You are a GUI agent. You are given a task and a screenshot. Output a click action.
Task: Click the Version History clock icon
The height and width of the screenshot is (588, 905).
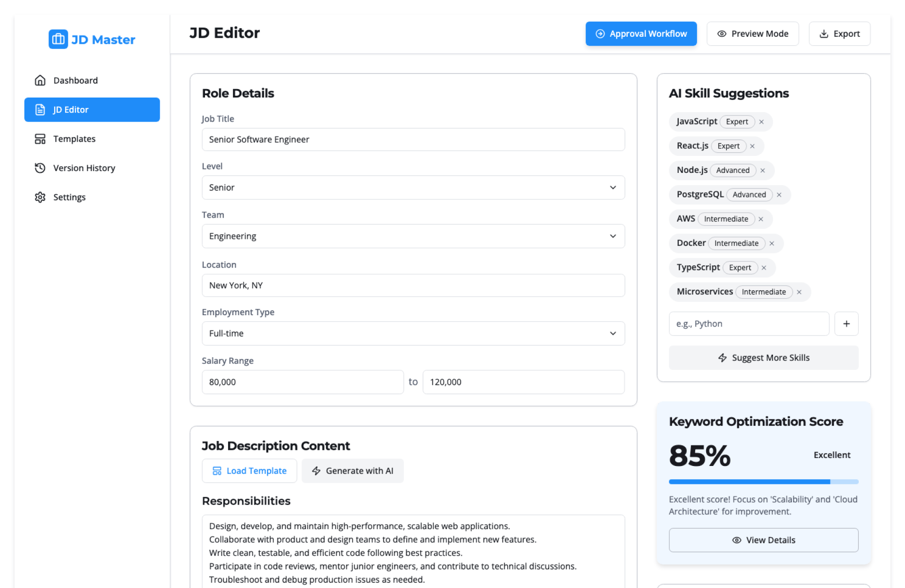(40, 168)
